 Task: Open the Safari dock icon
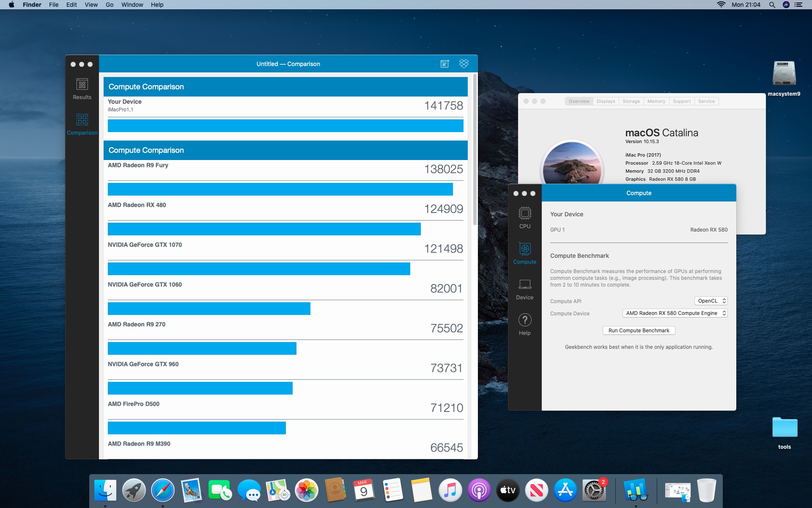pyautogui.click(x=163, y=490)
